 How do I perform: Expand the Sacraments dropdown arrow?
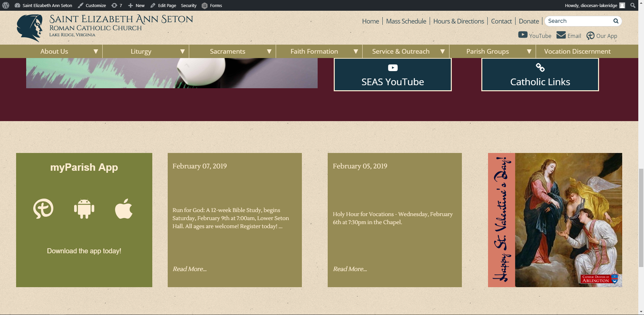click(x=269, y=51)
